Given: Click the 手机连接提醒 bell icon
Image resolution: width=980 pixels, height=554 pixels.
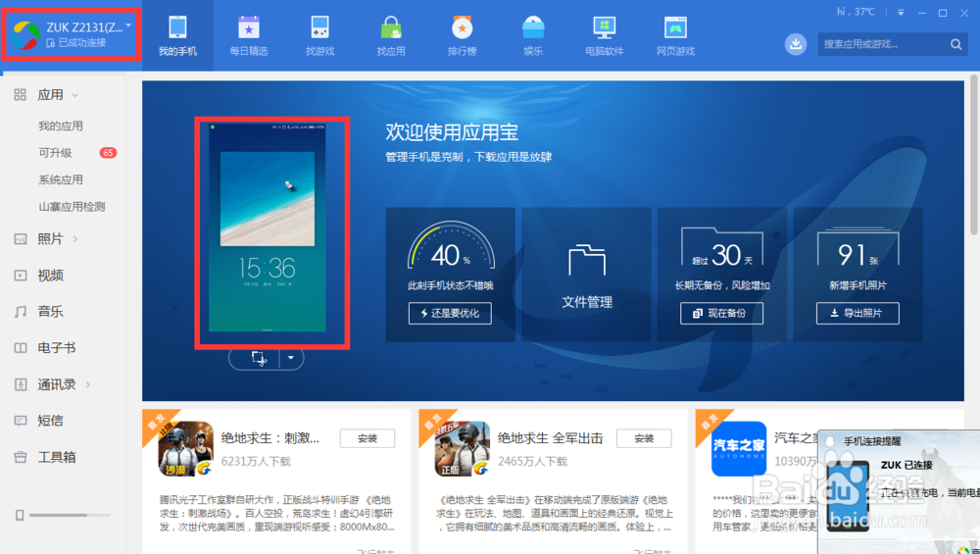Looking at the screenshot, I should 830,441.
